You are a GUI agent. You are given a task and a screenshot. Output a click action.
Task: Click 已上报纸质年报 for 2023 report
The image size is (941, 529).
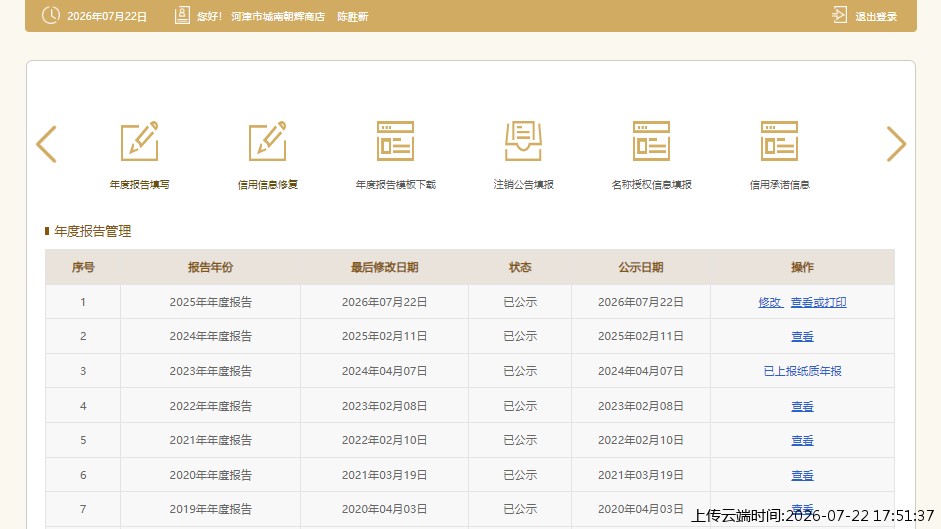802,371
